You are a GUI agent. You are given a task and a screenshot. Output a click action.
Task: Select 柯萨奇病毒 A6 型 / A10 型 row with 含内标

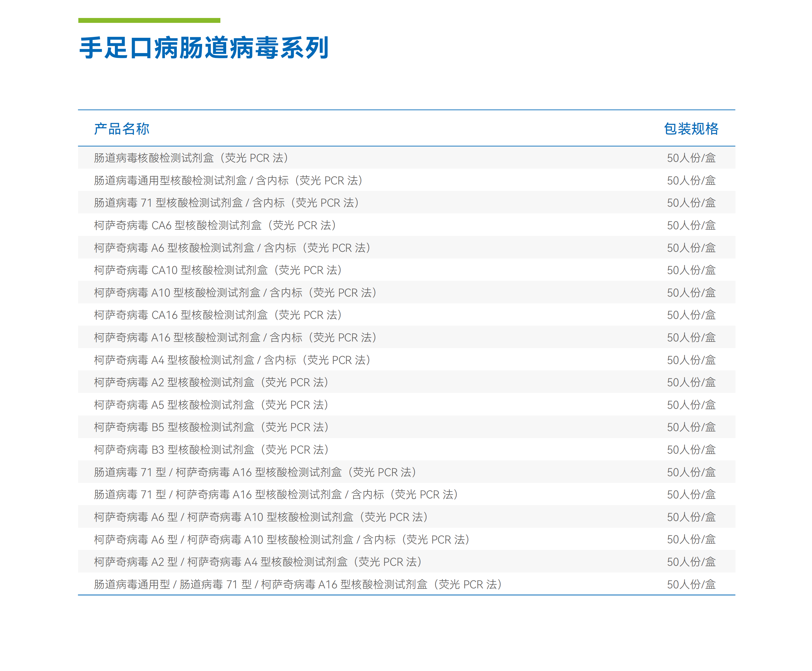coord(406,539)
